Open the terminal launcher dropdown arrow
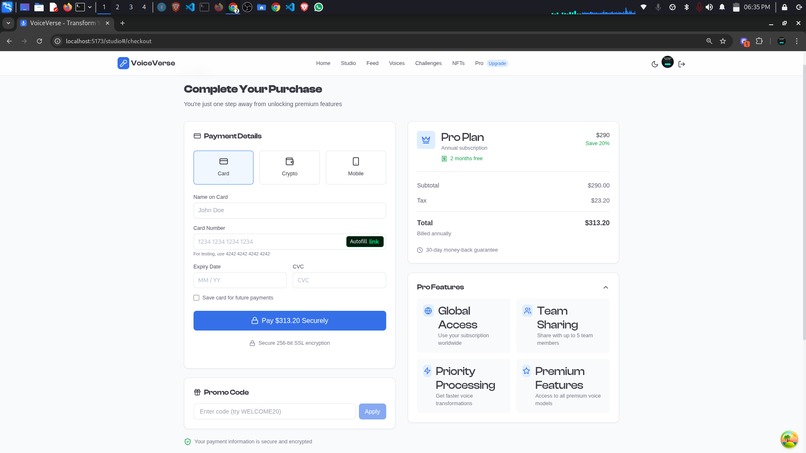Screen dimensions: 806x453 pyautogui.click(x=89, y=7)
